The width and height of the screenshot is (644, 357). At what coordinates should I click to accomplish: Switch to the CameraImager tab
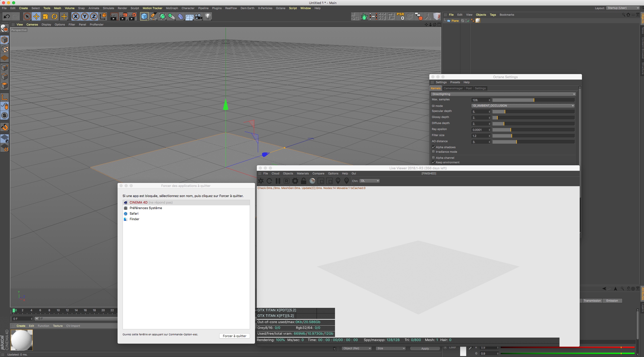click(x=453, y=88)
